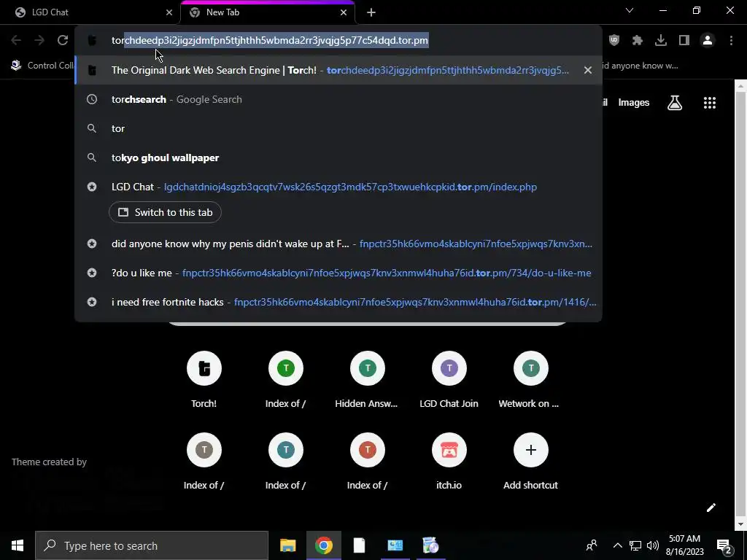747x560 pixels.
Task: Click the Windows taskbar search box
Action: coord(152,545)
